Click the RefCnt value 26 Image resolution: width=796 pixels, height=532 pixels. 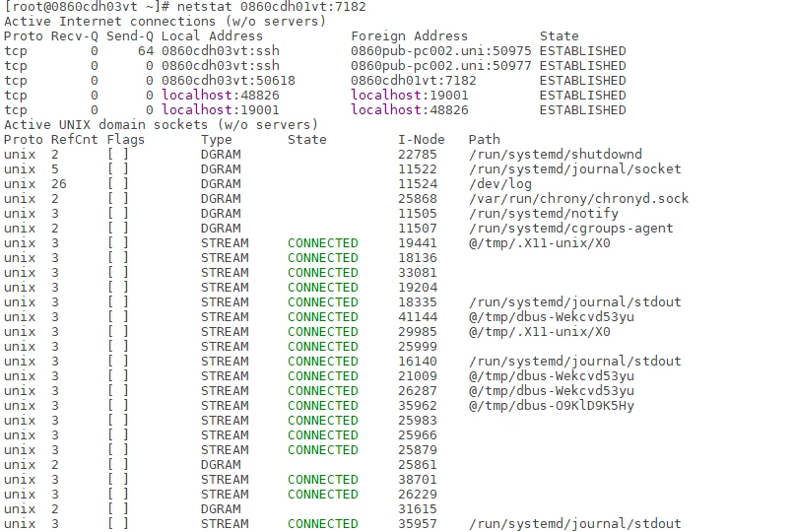(59, 184)
